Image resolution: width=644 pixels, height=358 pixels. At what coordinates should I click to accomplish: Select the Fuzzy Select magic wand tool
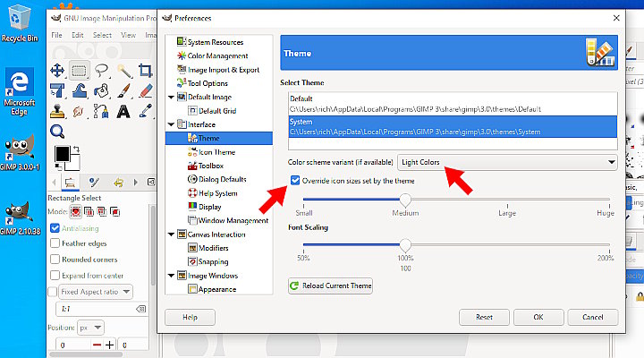(x=123, y=71)
